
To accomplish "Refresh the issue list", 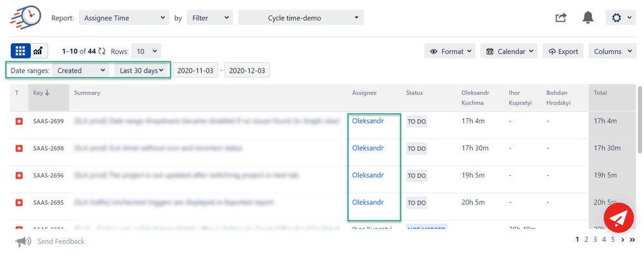I will [x=102, y=51].
